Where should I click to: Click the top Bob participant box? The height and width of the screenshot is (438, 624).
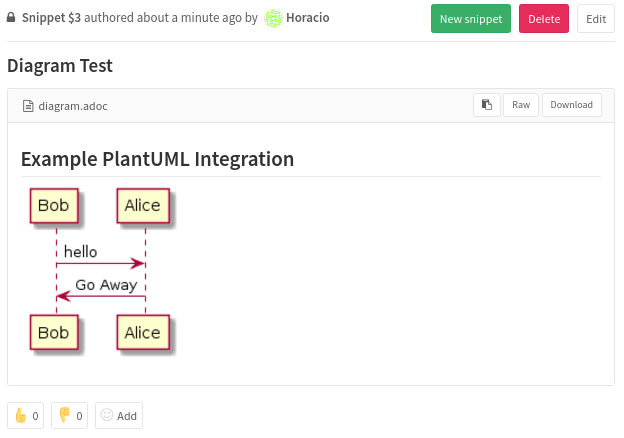(54, 206)
